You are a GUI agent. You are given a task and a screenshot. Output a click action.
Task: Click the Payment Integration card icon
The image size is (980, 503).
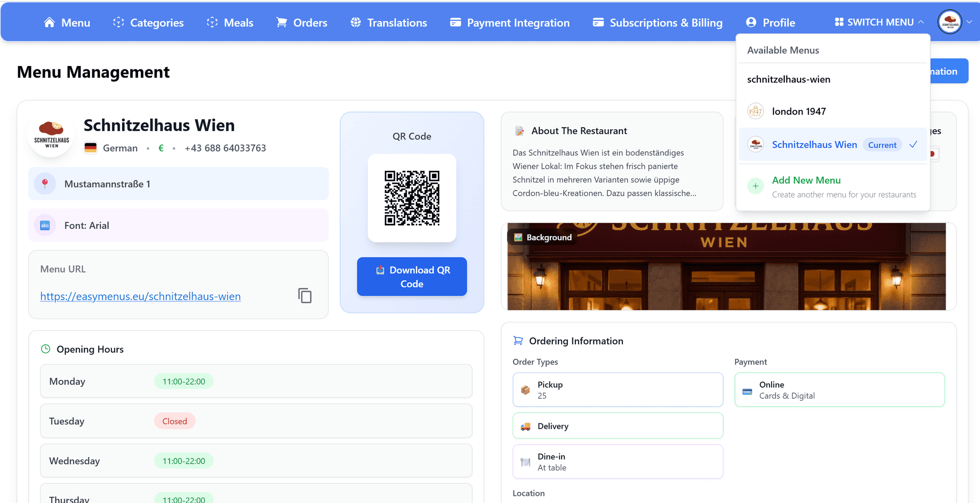tap(455, 22)
